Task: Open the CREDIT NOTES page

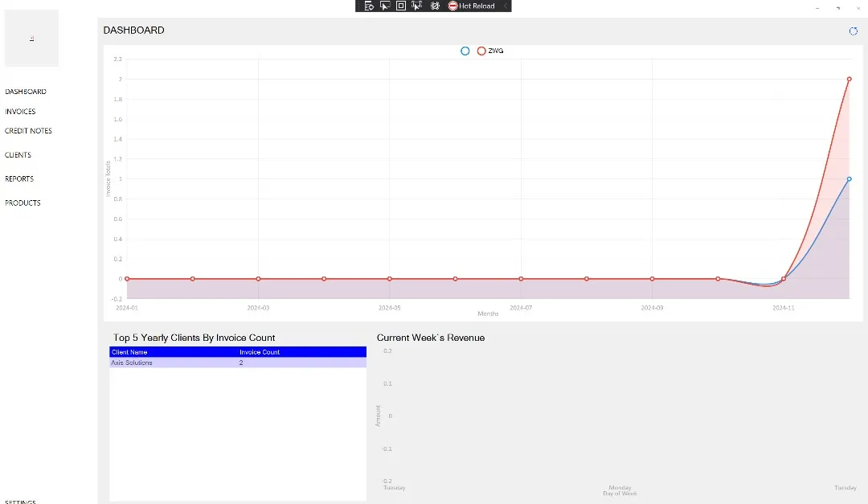Action: 28,131
